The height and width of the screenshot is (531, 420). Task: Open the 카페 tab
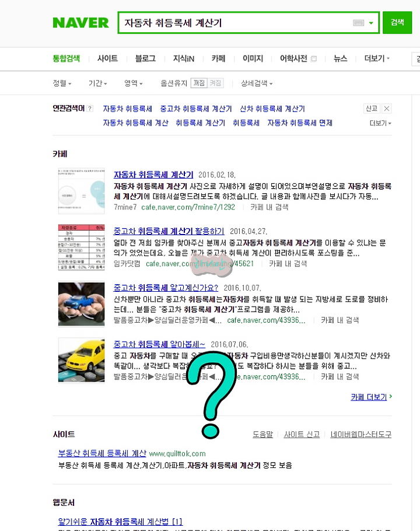click(218, 58)
